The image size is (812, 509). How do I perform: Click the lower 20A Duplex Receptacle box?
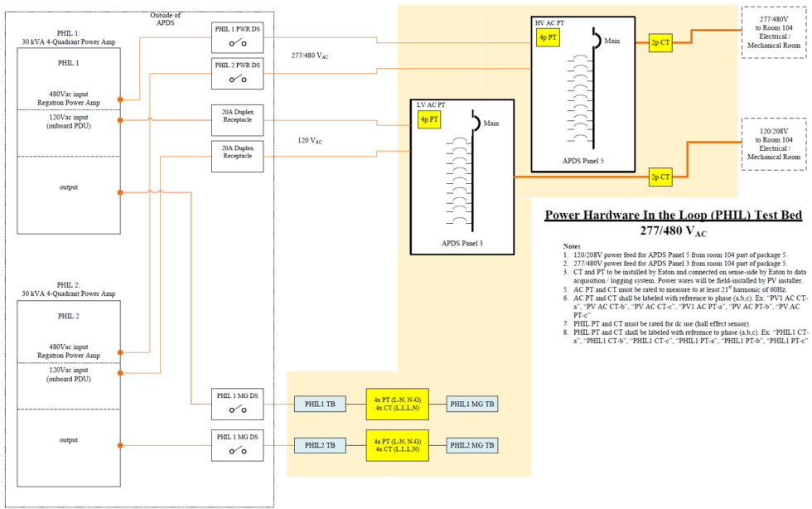[x=237, y=156]
